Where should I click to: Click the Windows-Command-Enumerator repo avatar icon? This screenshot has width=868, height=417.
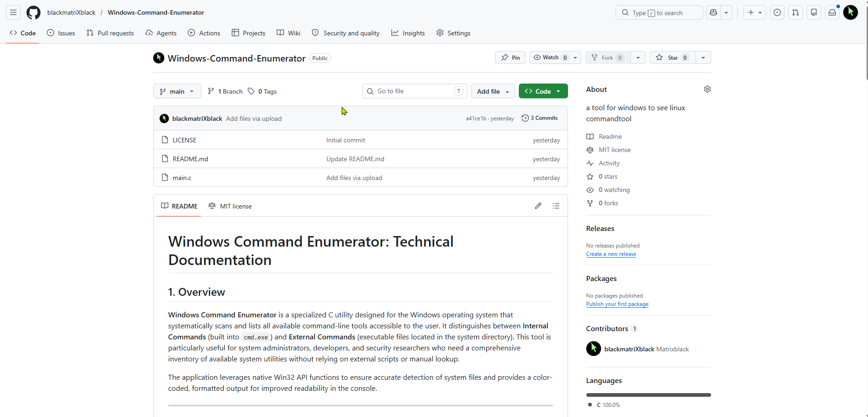[x=159, y=58]
